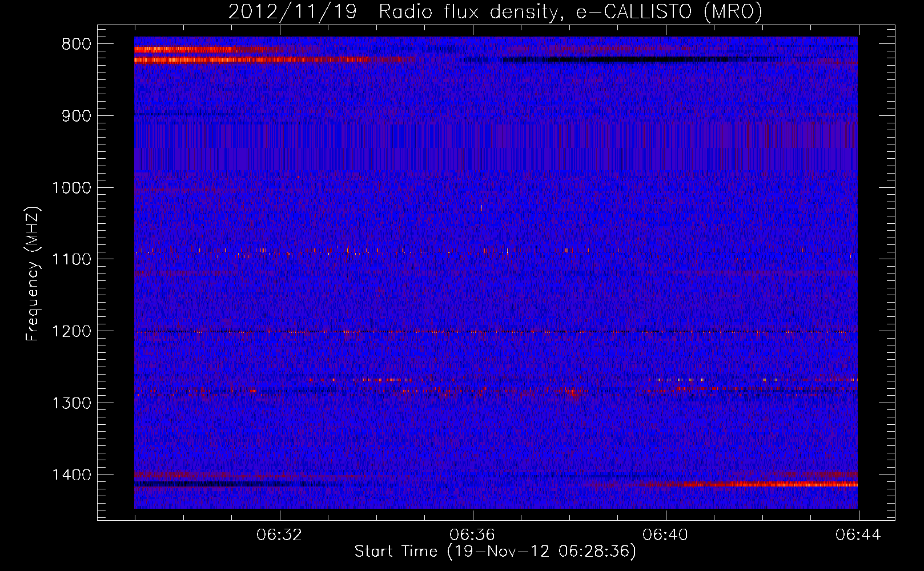Click the 'Start Time (19-Nov-12 06:28:36)' axis label

[x=495, y=552]
